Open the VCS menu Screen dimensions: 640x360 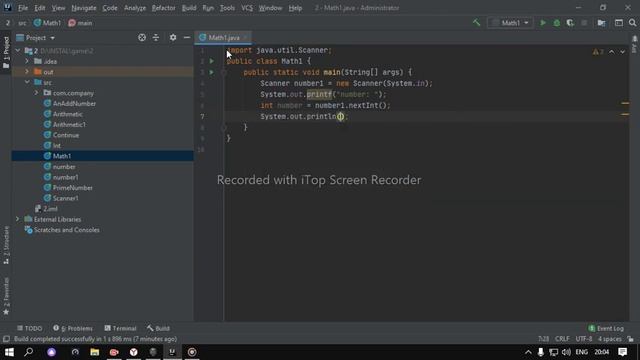247,8
